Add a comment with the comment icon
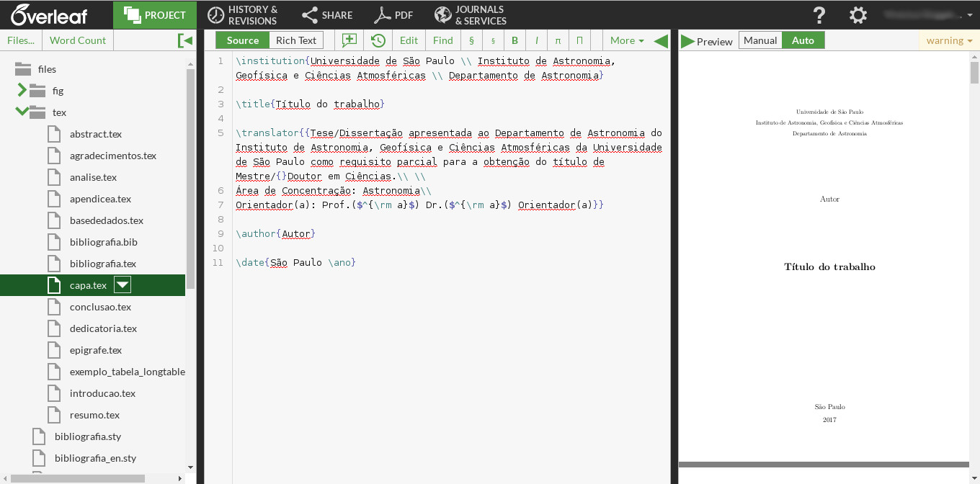Screen dimensions: 980x484 pos(349,40)
